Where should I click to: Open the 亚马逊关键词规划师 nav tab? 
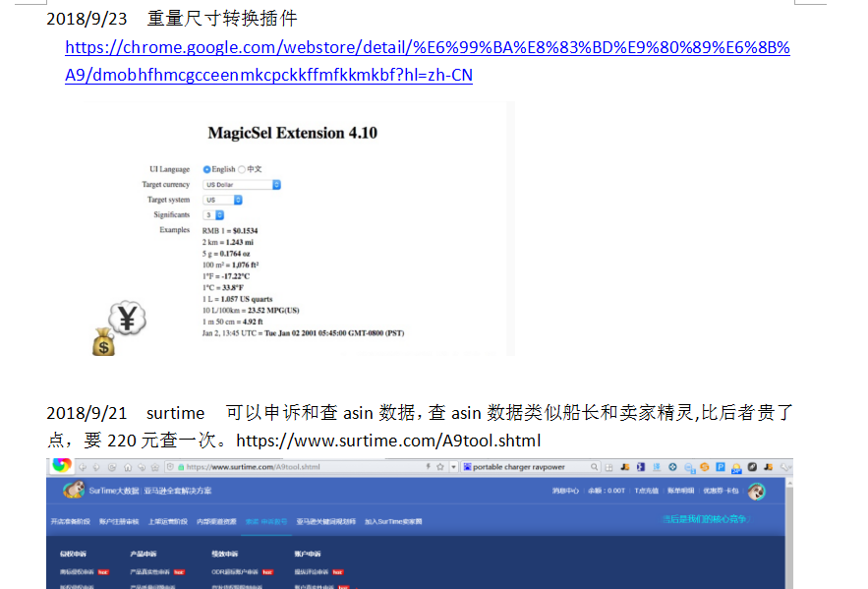coord(326,521)
